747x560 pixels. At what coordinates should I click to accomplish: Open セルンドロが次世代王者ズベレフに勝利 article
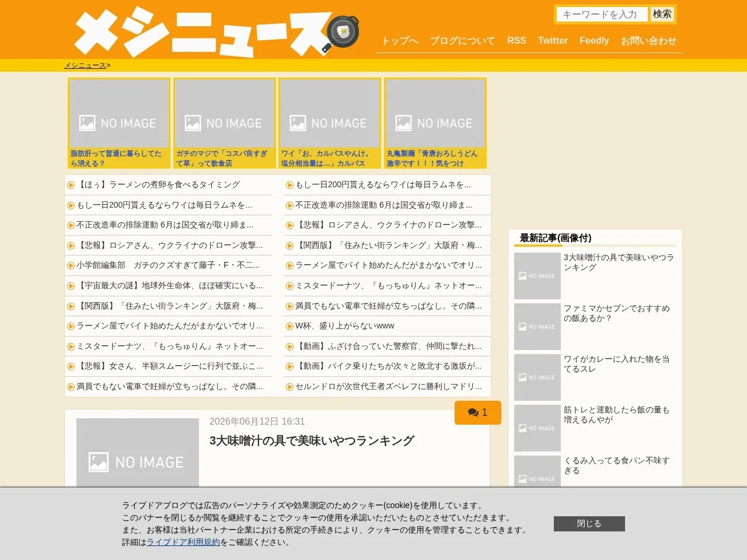(389, 386)
